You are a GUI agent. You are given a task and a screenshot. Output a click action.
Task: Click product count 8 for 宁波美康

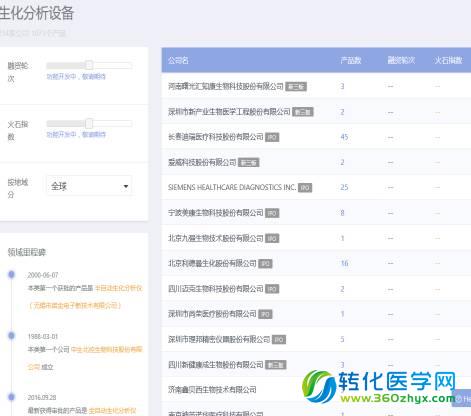342,213
